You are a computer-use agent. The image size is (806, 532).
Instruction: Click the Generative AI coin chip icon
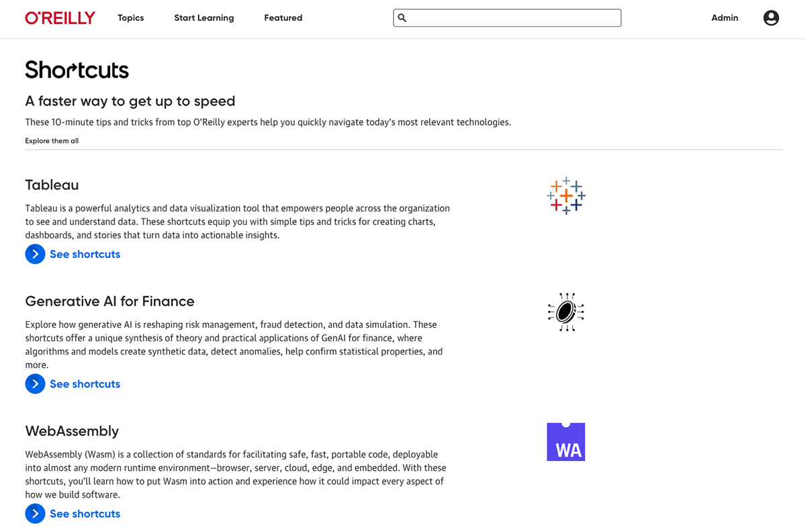566,312
